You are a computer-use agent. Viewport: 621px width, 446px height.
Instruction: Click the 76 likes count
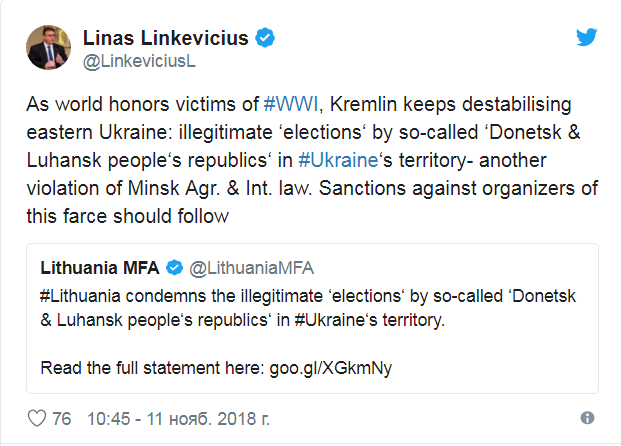pos(62,418)
